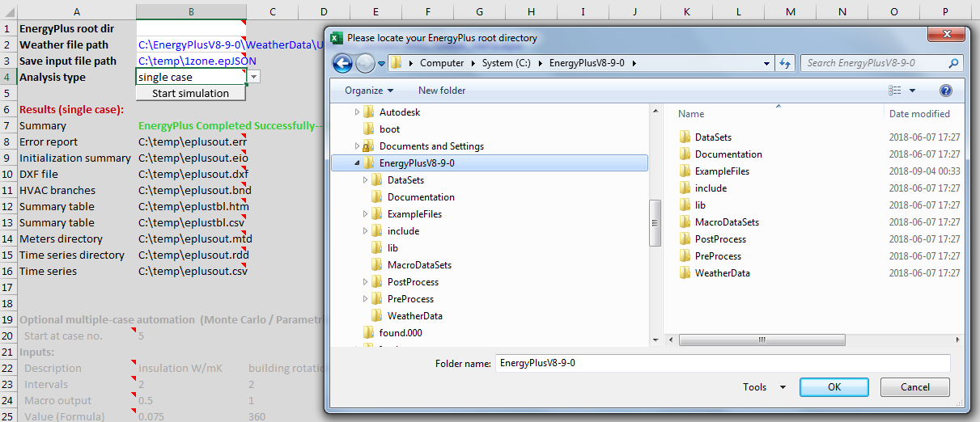Click the include folder icon in file list
The image size is (980, 422).
tap(685, 188)
